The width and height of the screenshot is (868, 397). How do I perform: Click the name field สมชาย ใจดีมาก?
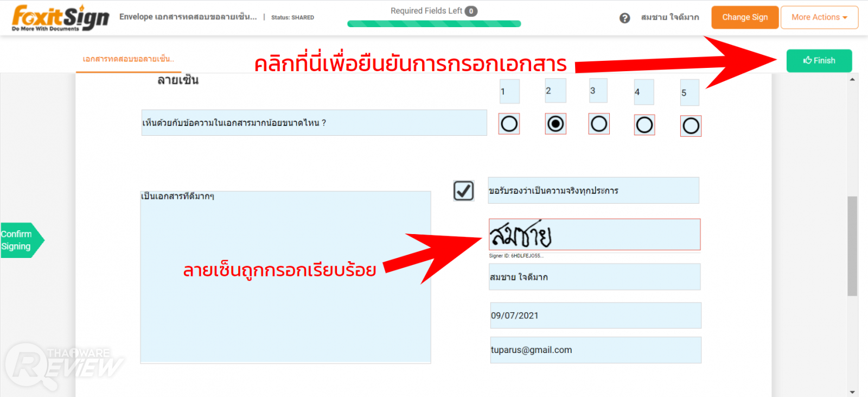point(595,277)
